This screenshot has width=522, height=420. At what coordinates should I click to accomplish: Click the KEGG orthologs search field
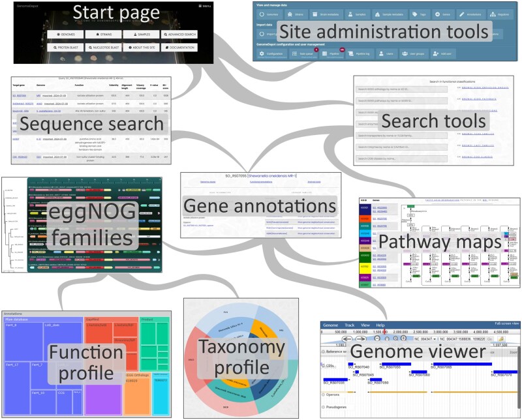pos(401,89)
